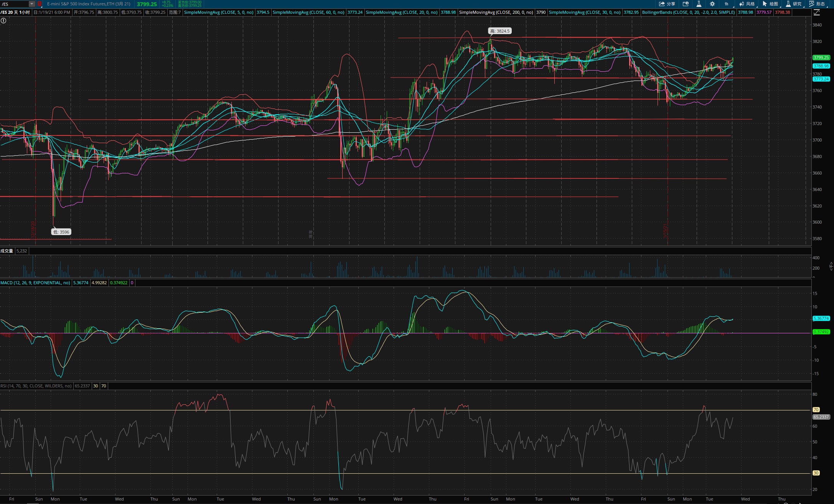Select the SimpleMovingAvg (CLOSE, 5, 0, no) label
The width and height of the screenshot is (834, 504).
click(x=219, y=12)
